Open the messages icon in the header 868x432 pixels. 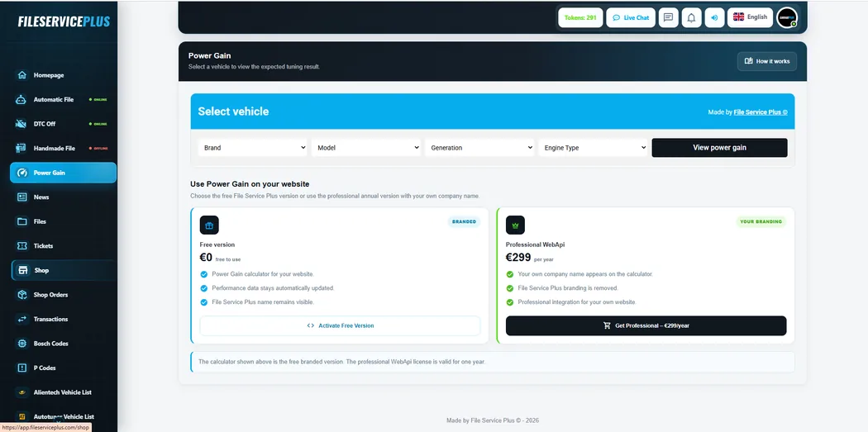click(668, 17)
